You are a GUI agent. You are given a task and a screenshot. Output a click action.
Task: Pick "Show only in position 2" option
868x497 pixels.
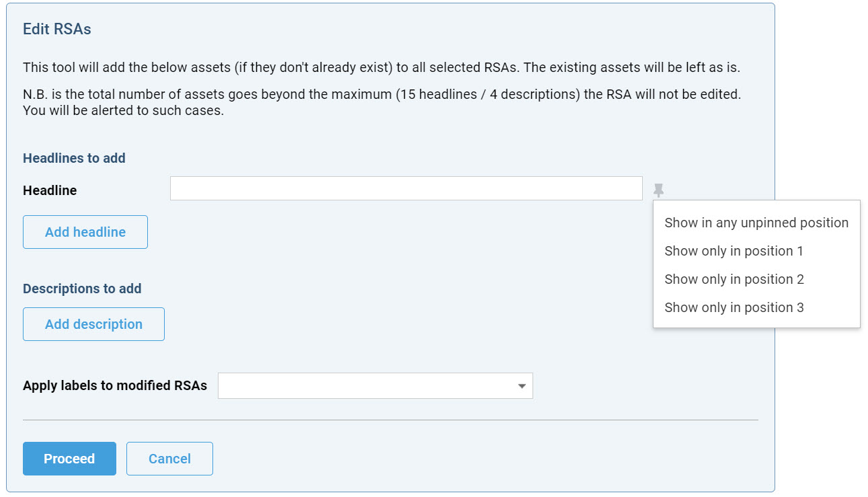pos(734,279)
